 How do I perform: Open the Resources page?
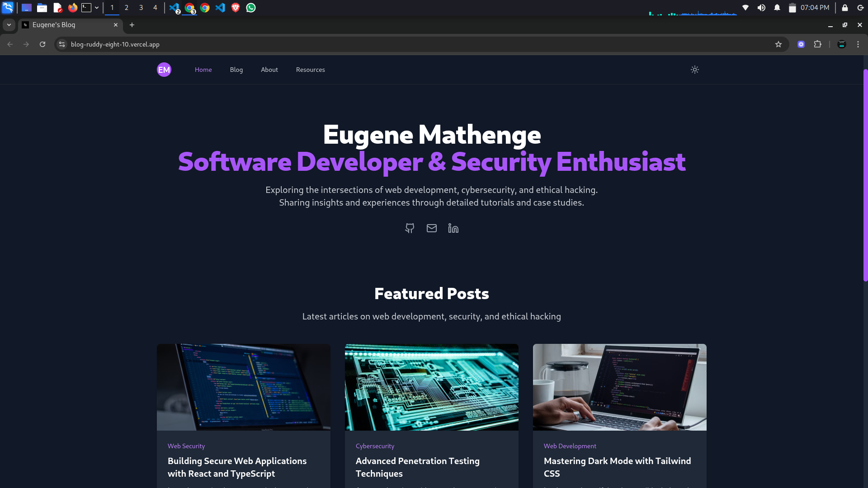pos(310,70)
